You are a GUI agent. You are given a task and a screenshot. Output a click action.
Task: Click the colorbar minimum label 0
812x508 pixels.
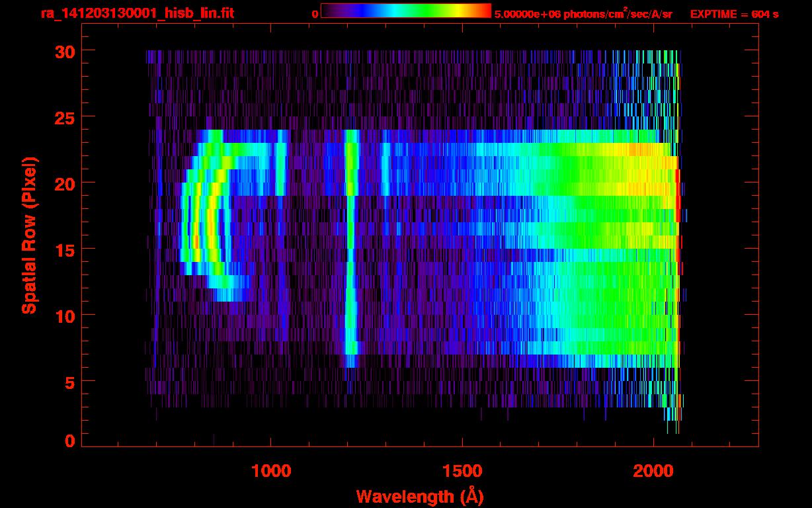(315, 14)
